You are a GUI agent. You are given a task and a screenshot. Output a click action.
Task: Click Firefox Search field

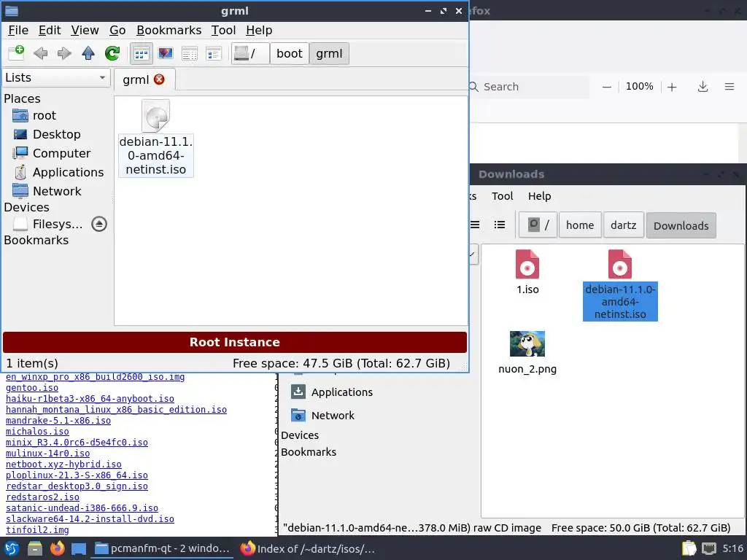[x=529, y=87]
